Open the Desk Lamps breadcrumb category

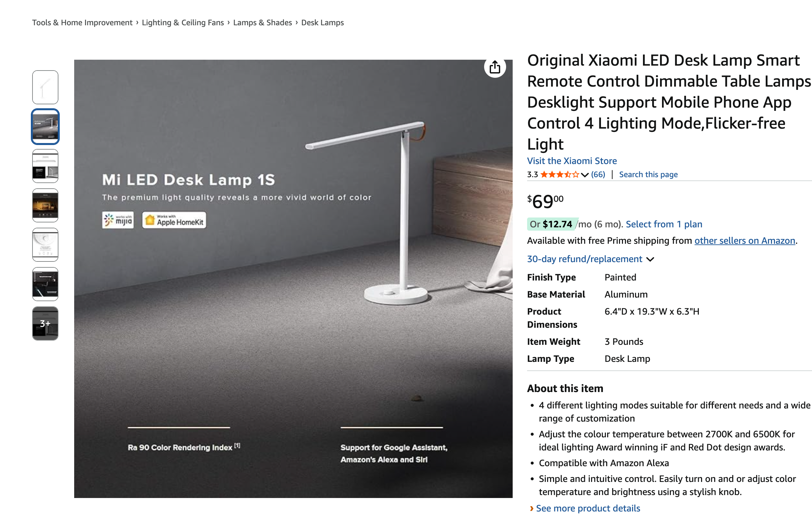[x=322, y=23]
